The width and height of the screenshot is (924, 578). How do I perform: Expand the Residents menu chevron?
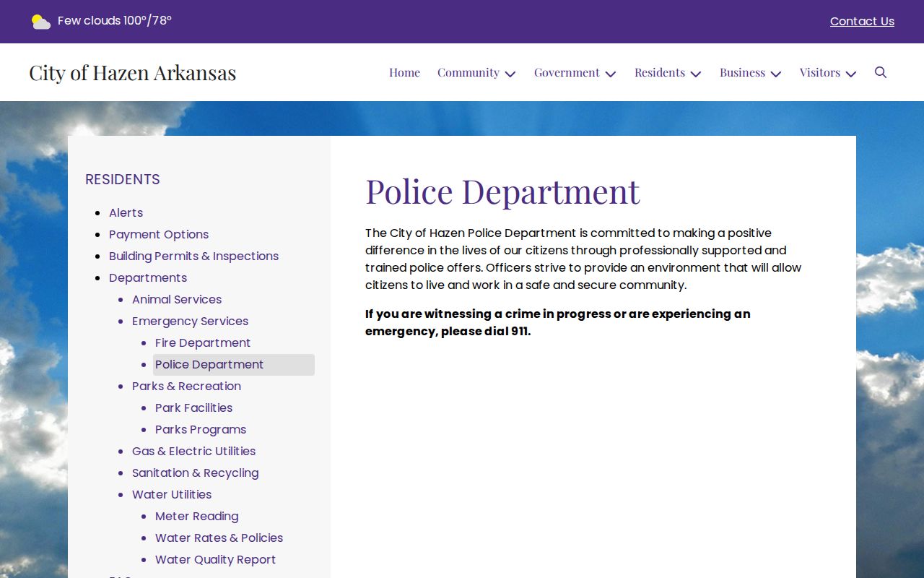coord(696,74)
